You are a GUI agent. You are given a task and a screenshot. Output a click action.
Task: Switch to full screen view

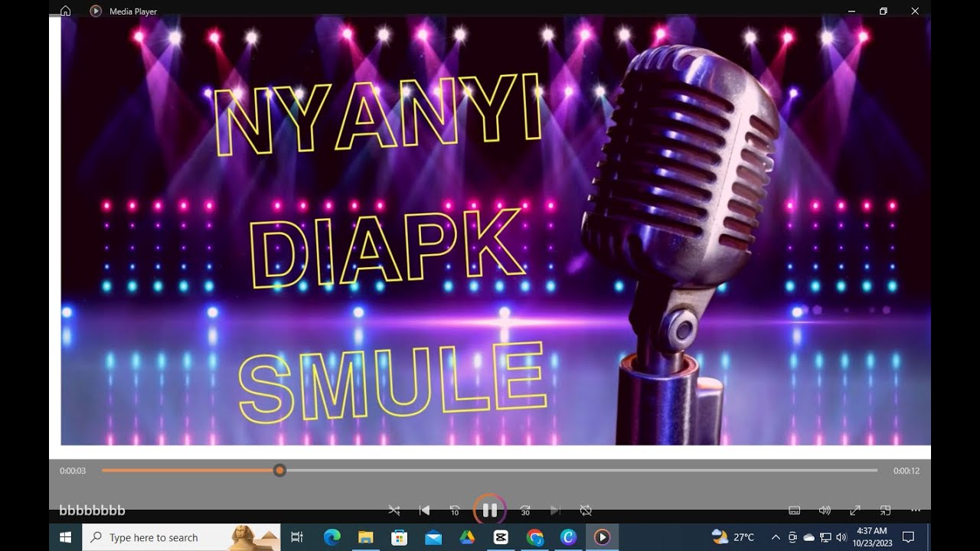[x=855, y=510]
